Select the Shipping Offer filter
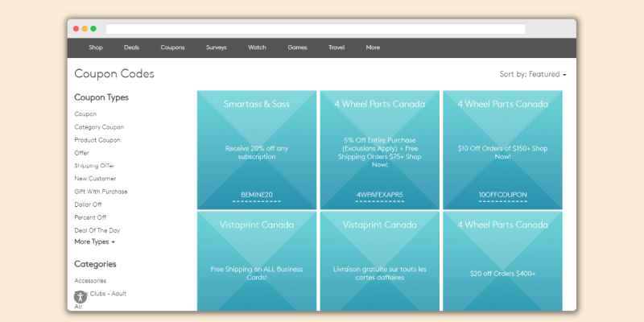Viewport: 644px width, 322px height. click(x=94, y=166)
